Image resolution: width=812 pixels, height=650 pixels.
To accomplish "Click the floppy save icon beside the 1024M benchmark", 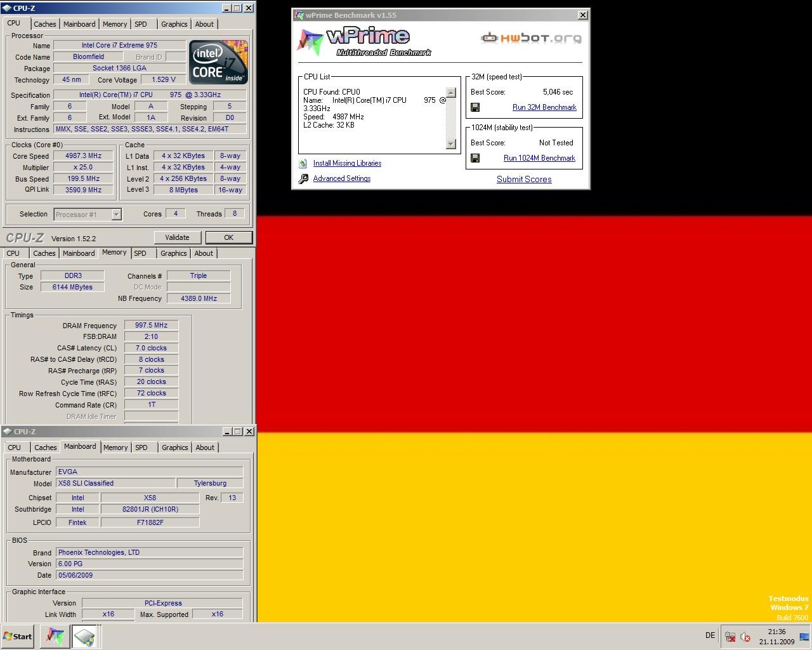I will pos(475,158).
